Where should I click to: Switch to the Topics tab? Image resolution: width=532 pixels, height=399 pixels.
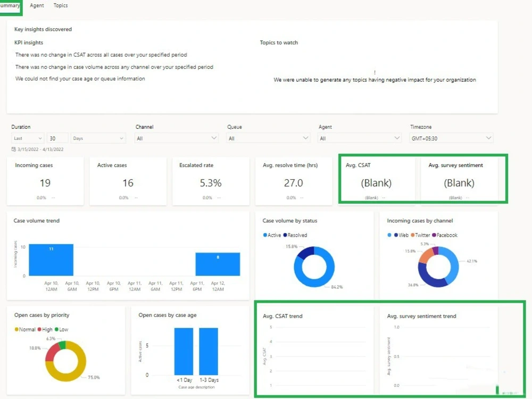61,5
